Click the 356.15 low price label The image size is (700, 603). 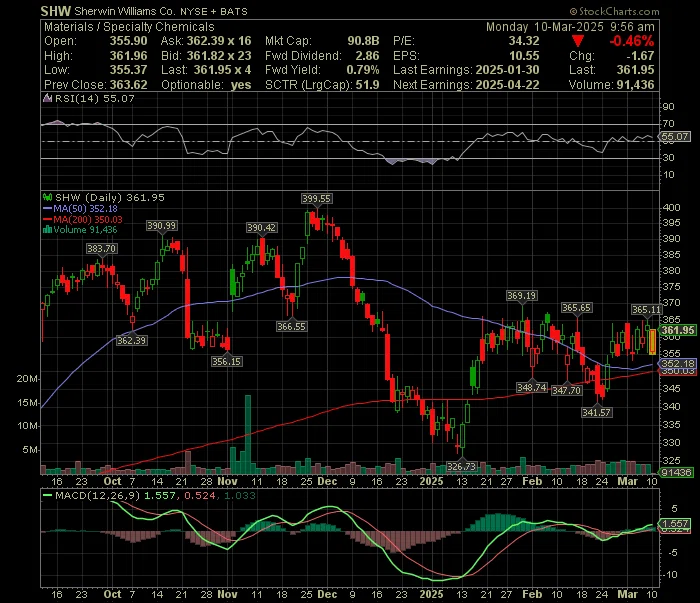(226, 362)
